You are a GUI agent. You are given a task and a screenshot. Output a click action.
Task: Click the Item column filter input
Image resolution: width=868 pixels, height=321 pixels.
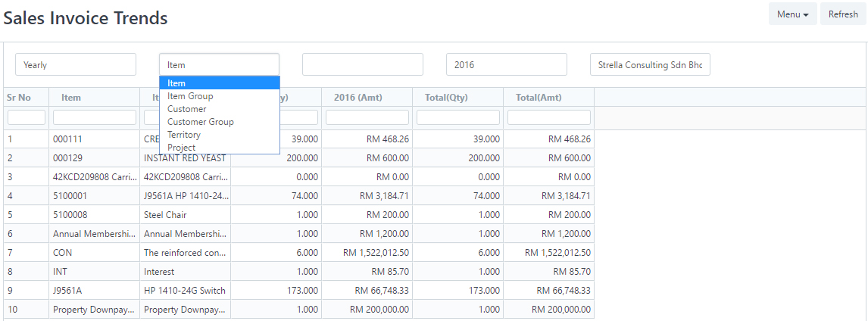click(x=95, y=117)
